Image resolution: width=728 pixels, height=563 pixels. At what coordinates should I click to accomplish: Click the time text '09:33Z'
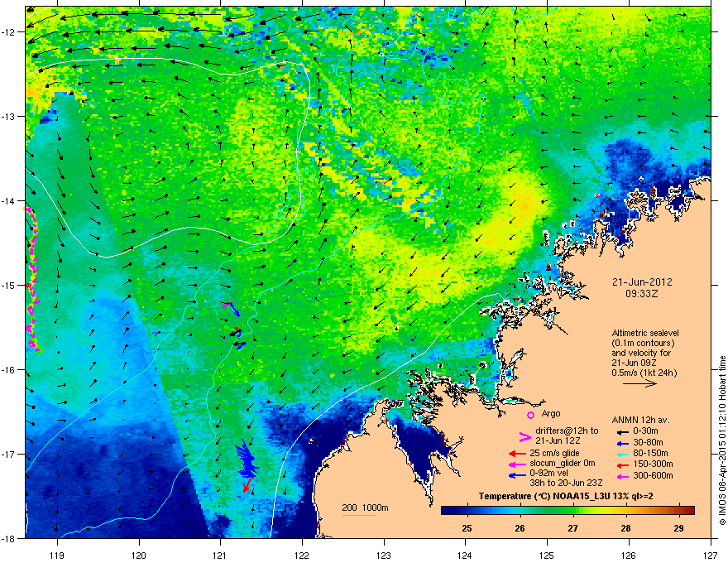[642, 294]
